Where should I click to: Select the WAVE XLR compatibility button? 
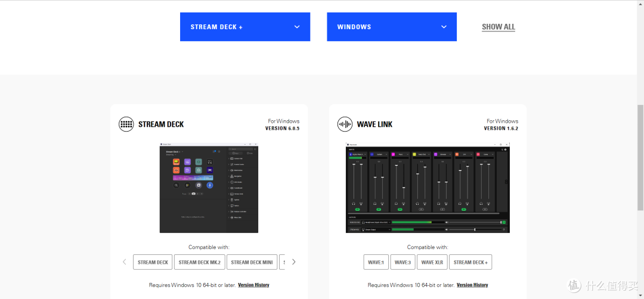coord(432,262)
